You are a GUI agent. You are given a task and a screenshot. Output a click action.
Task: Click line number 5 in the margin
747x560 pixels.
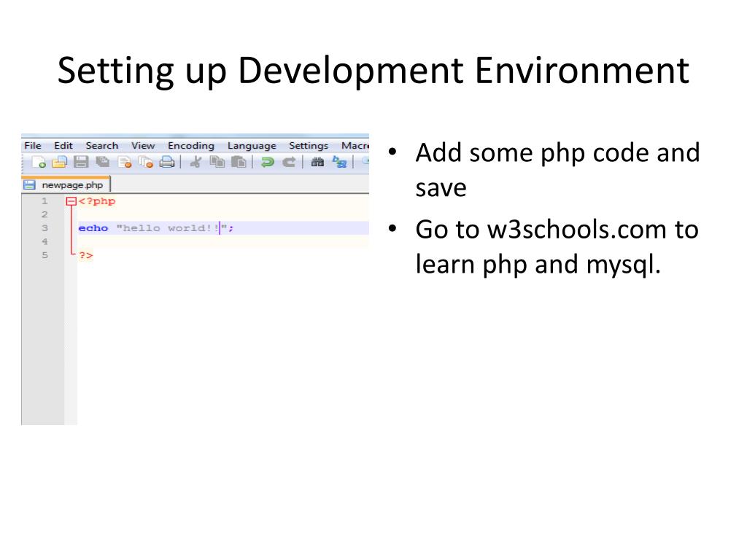pyautogui.click(x=44, y=255)
